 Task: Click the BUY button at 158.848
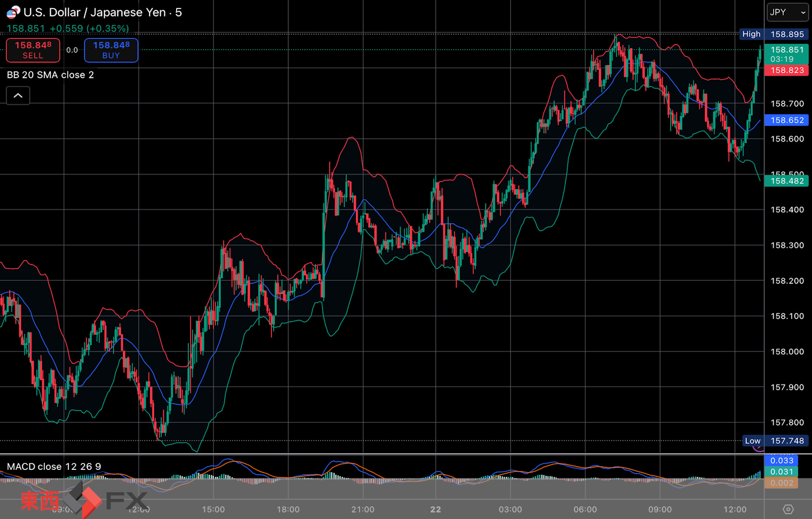(x=111, y=50)
